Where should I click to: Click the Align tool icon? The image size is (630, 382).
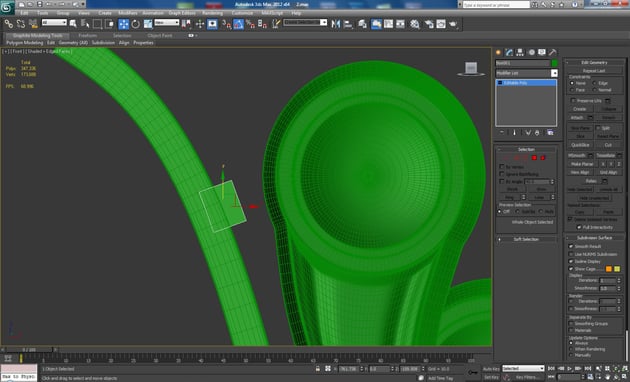348,24
